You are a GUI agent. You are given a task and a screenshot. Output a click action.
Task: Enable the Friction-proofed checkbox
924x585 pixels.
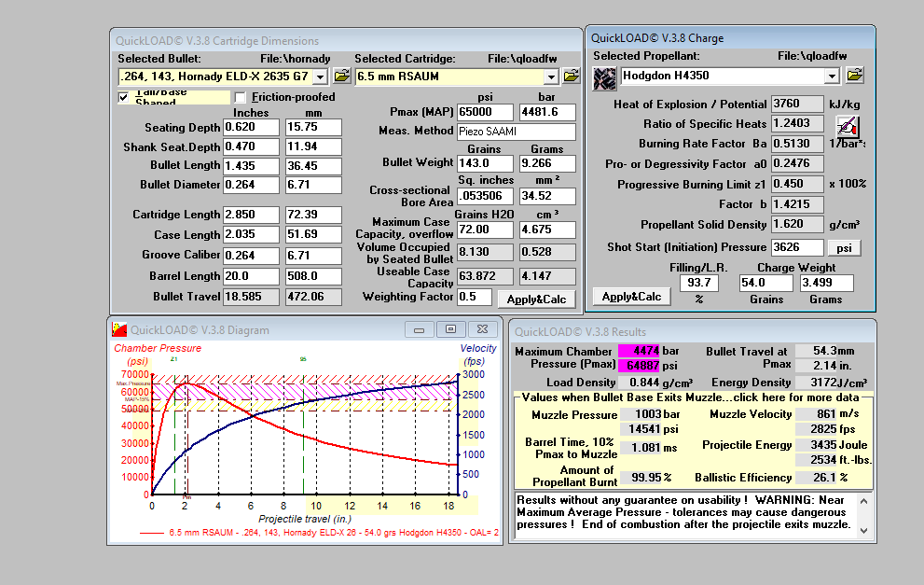240,97
